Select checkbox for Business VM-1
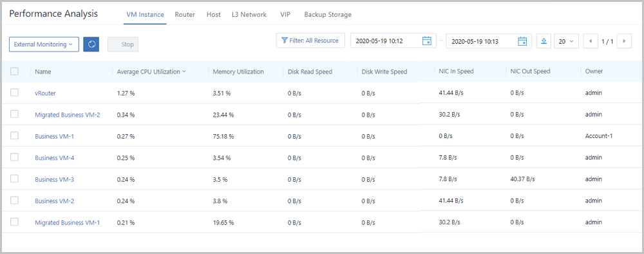Viewport: 644px width, 254px height. [14, 135]
